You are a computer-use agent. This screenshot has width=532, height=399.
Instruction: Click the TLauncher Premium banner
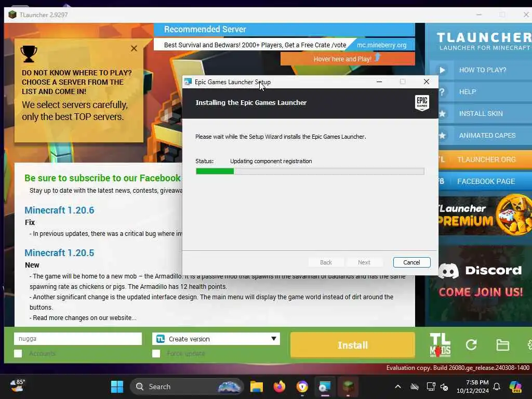(x=485, y=216)
